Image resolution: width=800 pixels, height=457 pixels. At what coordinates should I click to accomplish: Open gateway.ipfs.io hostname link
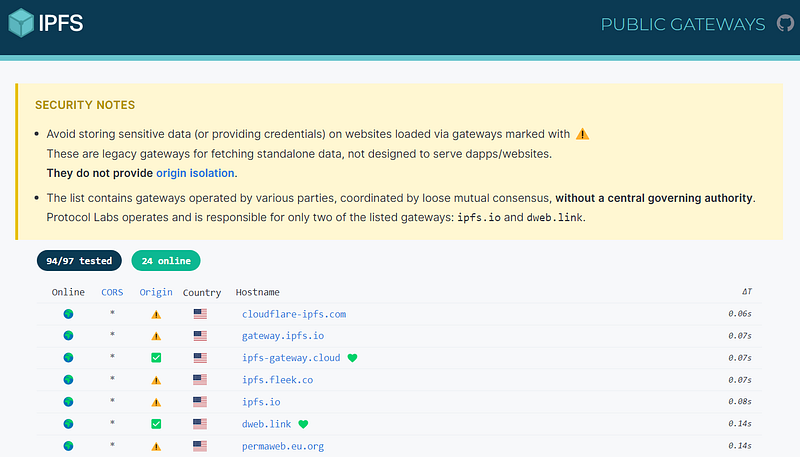pyautogui.click(x=283, y=336)
